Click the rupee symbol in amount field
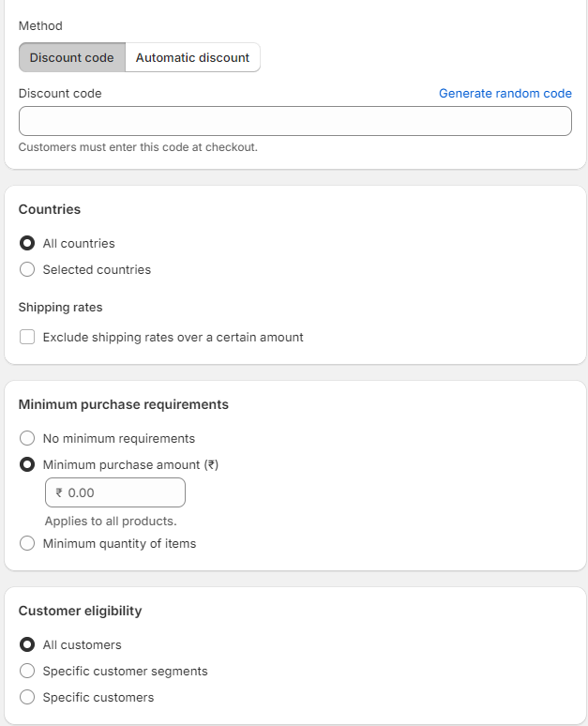This screenshot has height=726, width=588. pos(59,492)
